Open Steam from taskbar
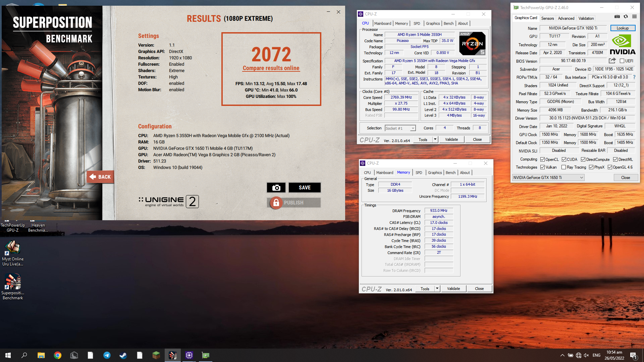The height and width of the screenshot is (362, 644). [123, 355]
